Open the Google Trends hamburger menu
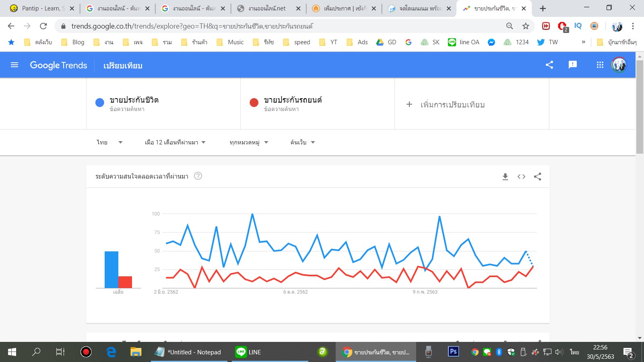 pos(14,65)
